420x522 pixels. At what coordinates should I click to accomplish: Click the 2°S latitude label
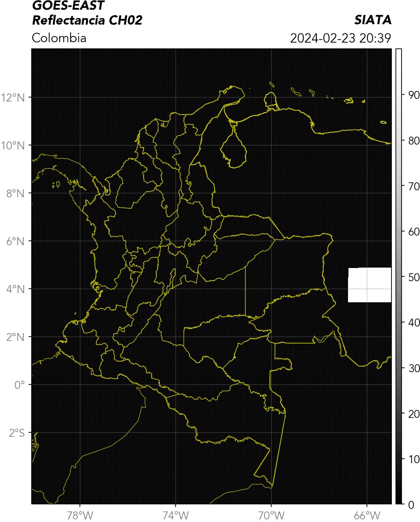(17, 433)
